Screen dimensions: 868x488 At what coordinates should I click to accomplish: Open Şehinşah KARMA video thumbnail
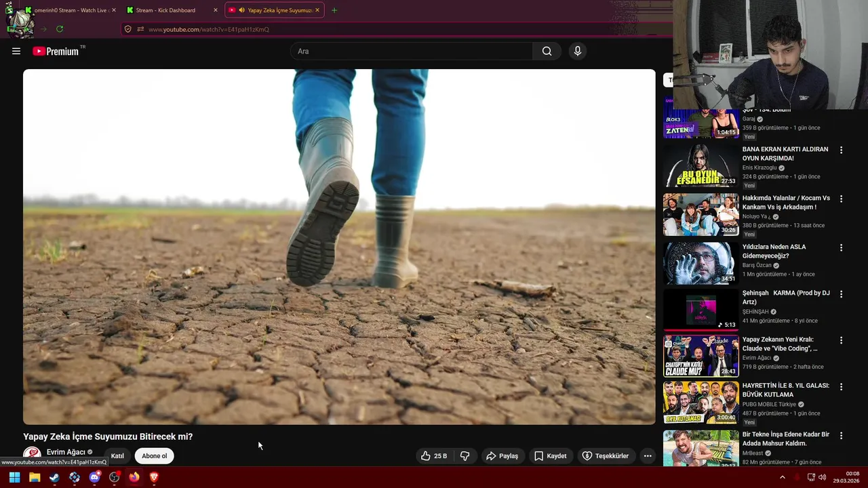701,309
